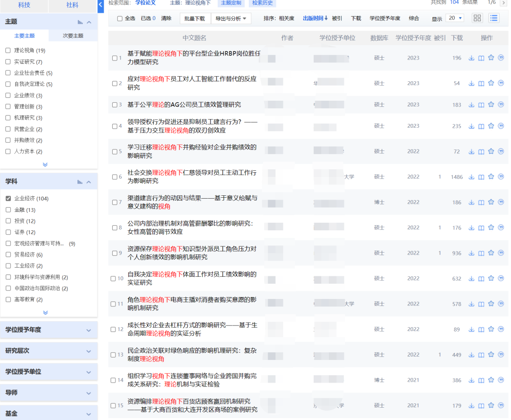This screenshot has width=511, height=420.
Task: Open the 主题定制 button
Action: click(231, 3)
